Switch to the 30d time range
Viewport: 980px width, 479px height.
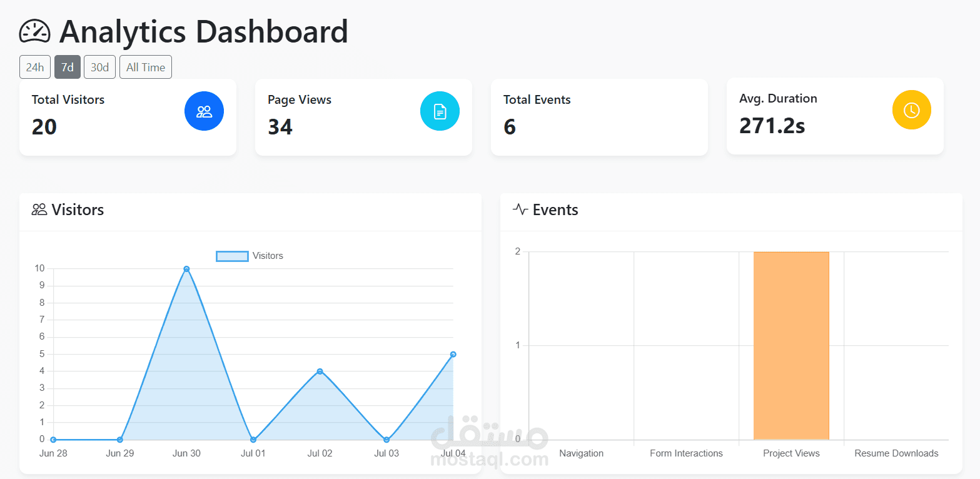tap(100, 68)
